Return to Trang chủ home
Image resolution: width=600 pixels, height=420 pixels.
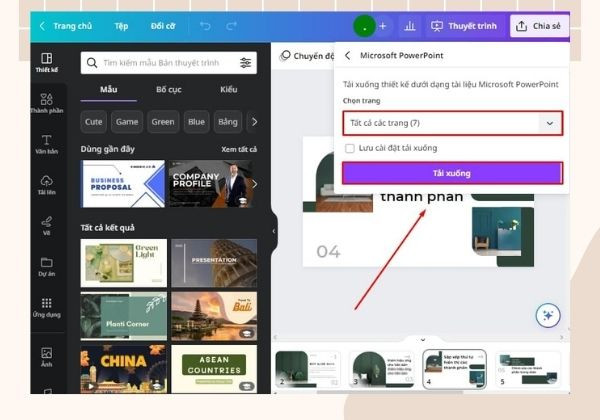(x=65, y=26)
